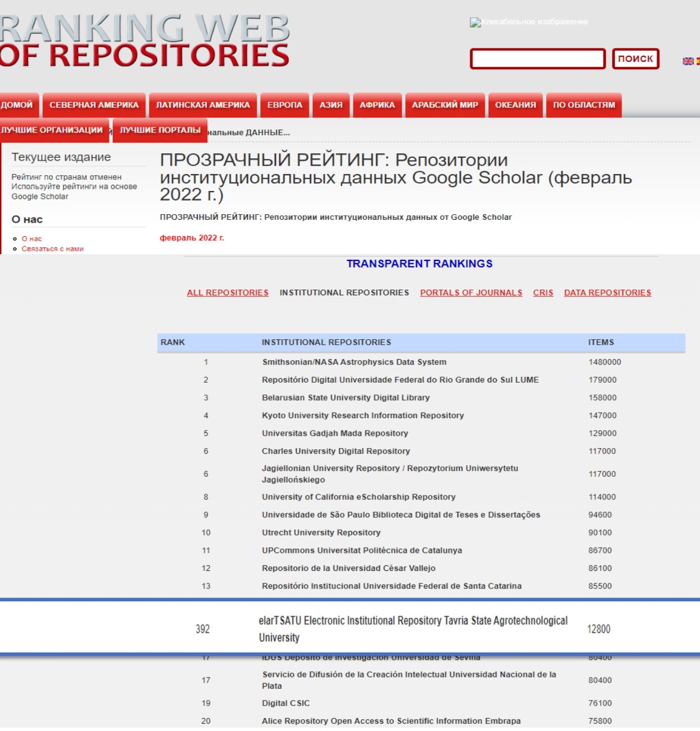Click the 12800 items value
The width and height of the screenshot is (700, 731).
tap(599, 629)
